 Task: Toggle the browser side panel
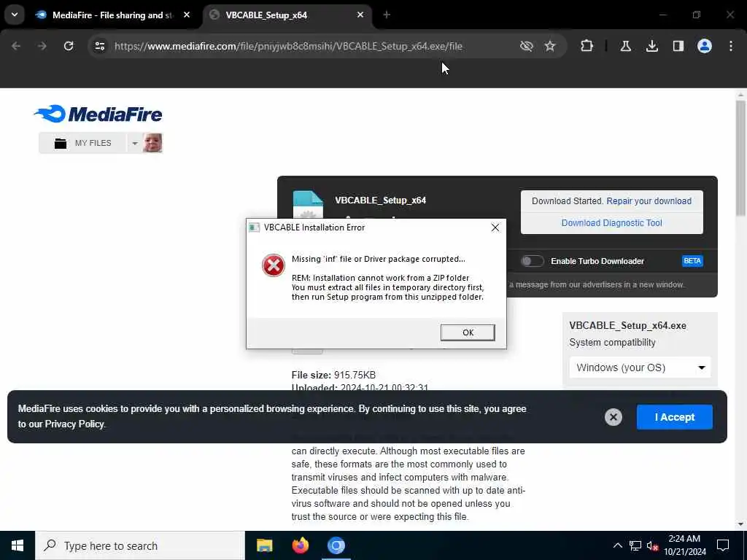pos(678,46)
